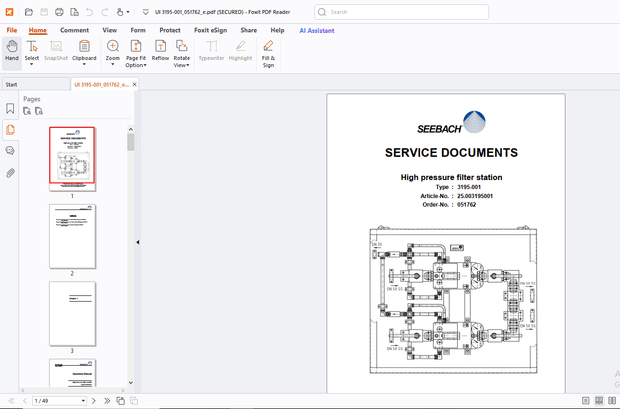Open the page number dropdown
This screenshot has width=620, height=409.
[x=81, y=400]
